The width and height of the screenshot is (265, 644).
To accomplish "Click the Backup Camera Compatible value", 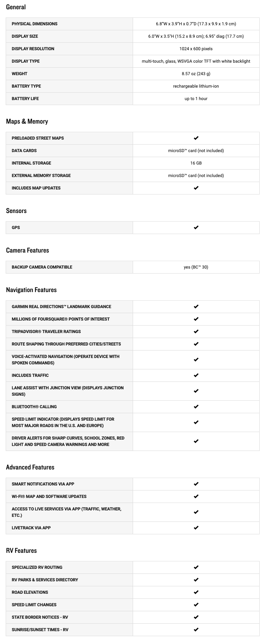I will (x=196, y=267).
